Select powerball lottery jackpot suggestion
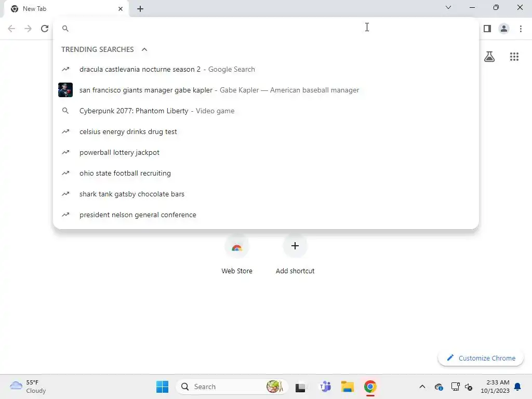Screen dimensions: 532x399 (265, 152)
